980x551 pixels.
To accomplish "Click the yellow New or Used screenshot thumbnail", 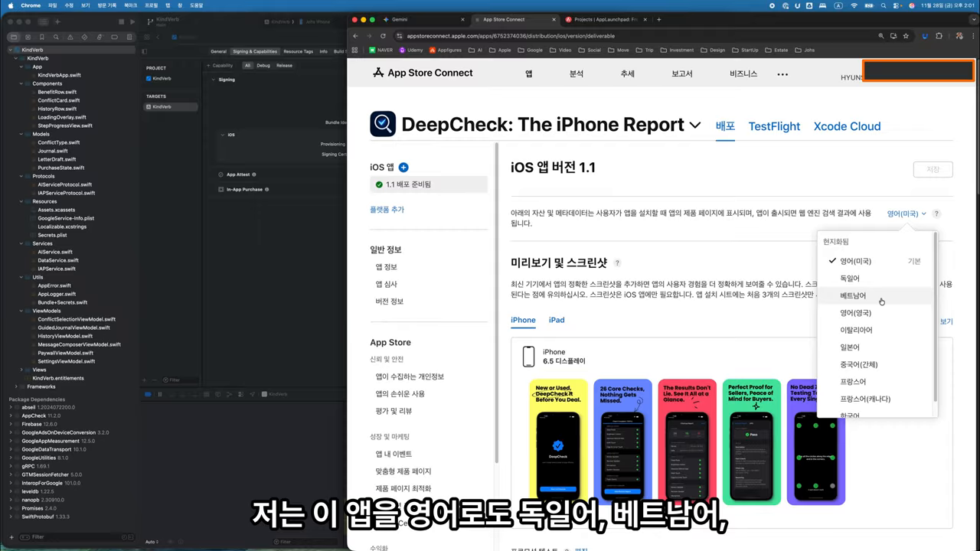I will (558, 442).
